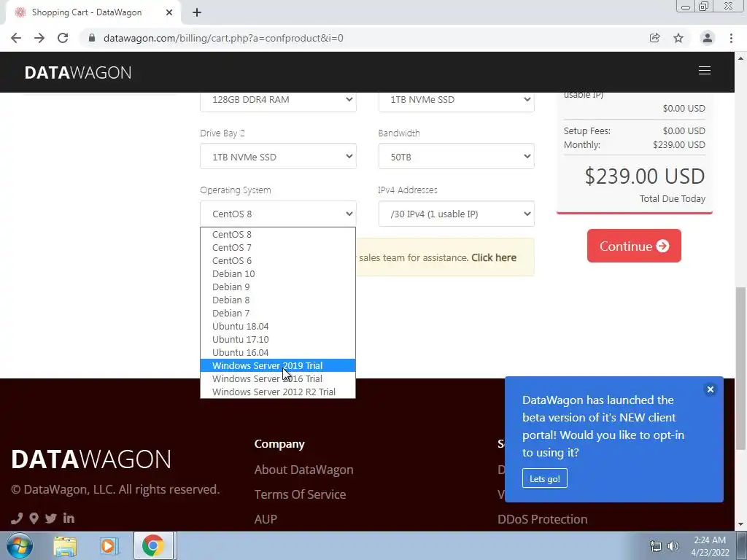
Task: Choose Debian 7 option
Action: pos(278,313)
